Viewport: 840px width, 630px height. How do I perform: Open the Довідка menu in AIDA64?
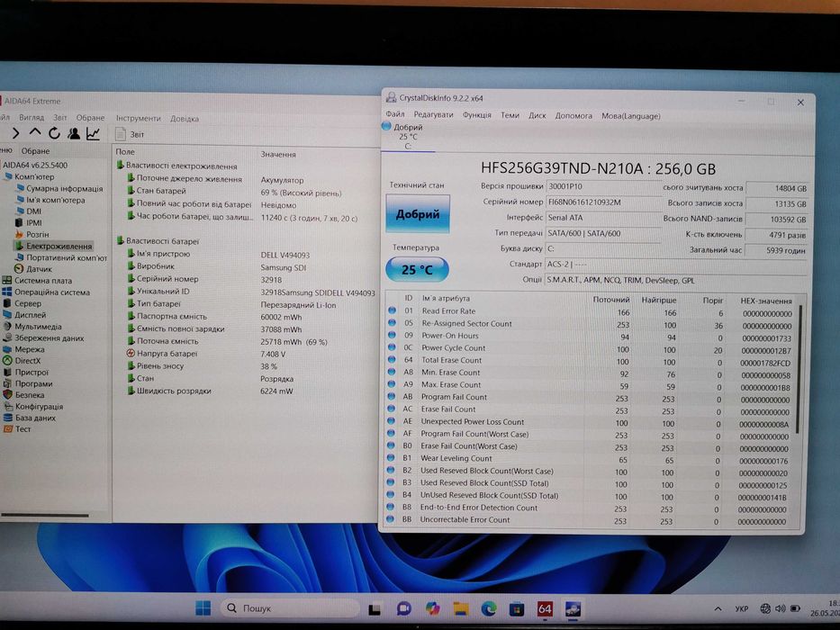click(x=185, y=119)
